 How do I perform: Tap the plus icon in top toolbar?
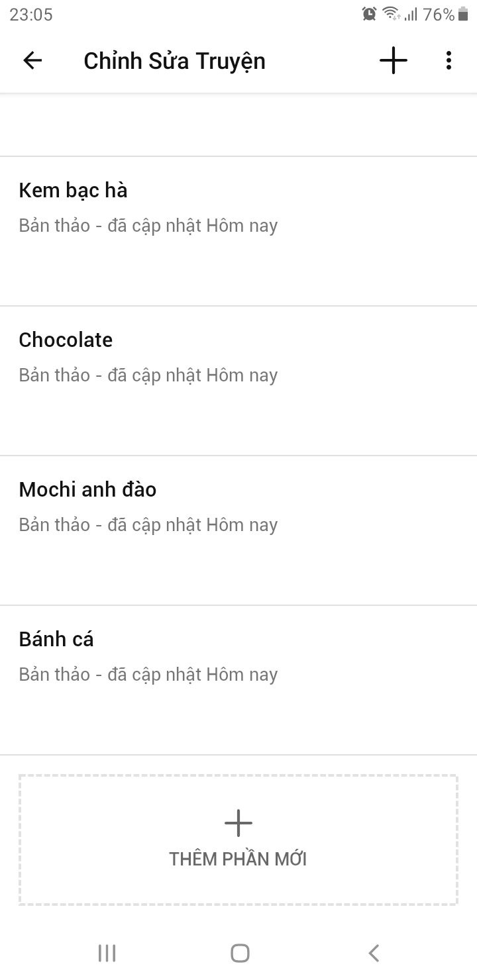pyautogui.click(x=393, y=61)
